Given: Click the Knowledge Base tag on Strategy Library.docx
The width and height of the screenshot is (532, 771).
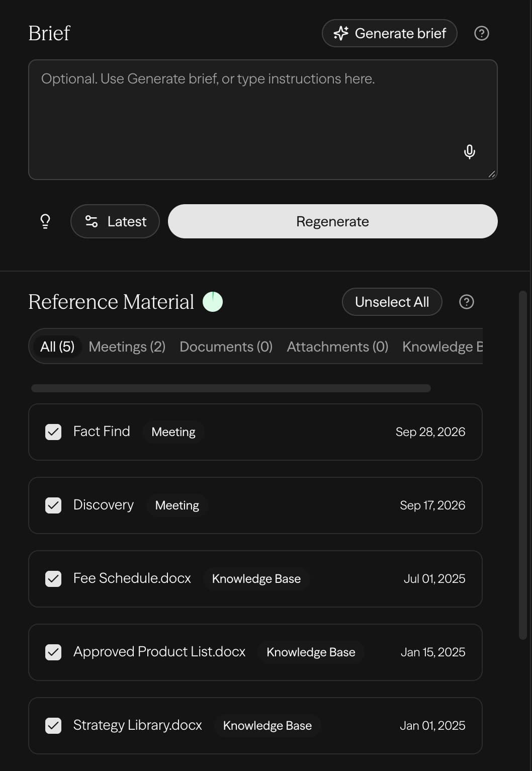Looking at the screenshot, I should pyautogui.click(x=268, y=726).
